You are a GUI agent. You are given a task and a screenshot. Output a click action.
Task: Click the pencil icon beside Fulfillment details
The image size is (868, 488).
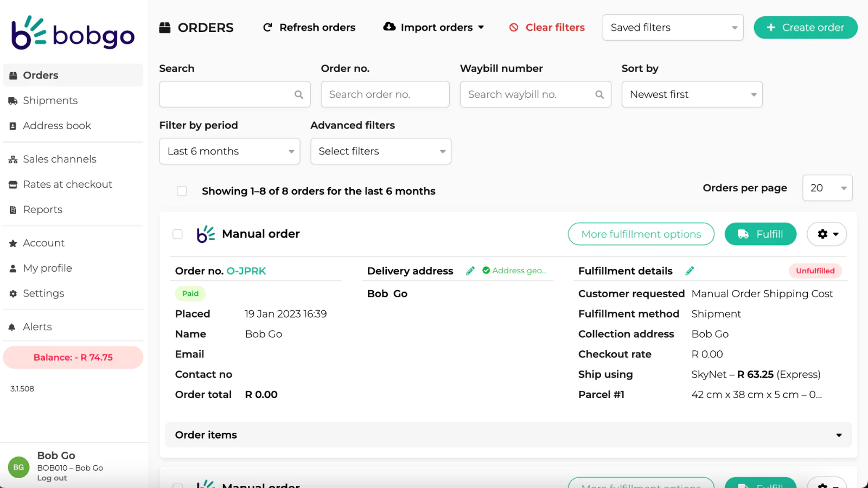[690, 271]
